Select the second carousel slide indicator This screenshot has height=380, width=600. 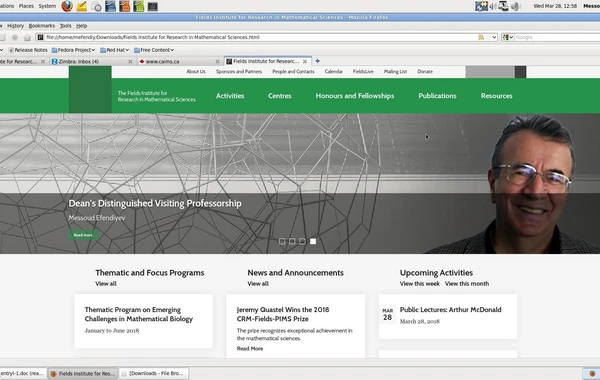(292, 241)
